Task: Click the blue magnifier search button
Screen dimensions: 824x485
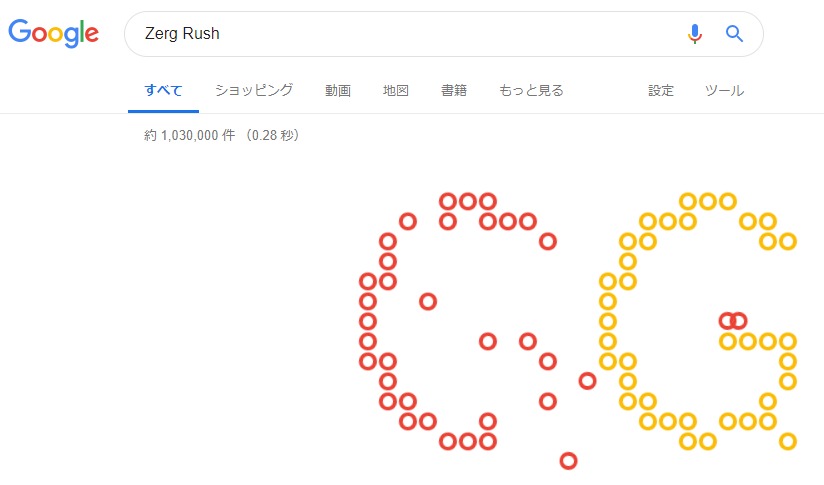Action: click(x=735, y=34)
